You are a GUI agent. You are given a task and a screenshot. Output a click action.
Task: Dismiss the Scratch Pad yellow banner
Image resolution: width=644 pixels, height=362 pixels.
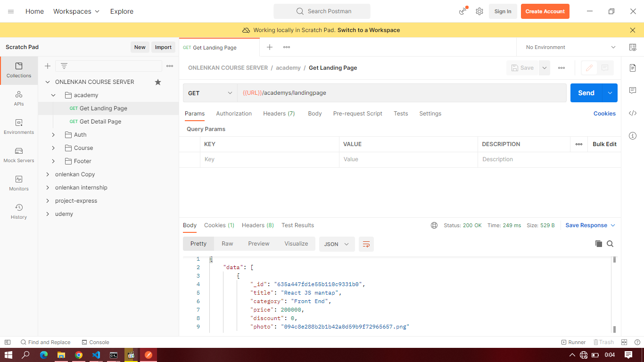point(633,30)
